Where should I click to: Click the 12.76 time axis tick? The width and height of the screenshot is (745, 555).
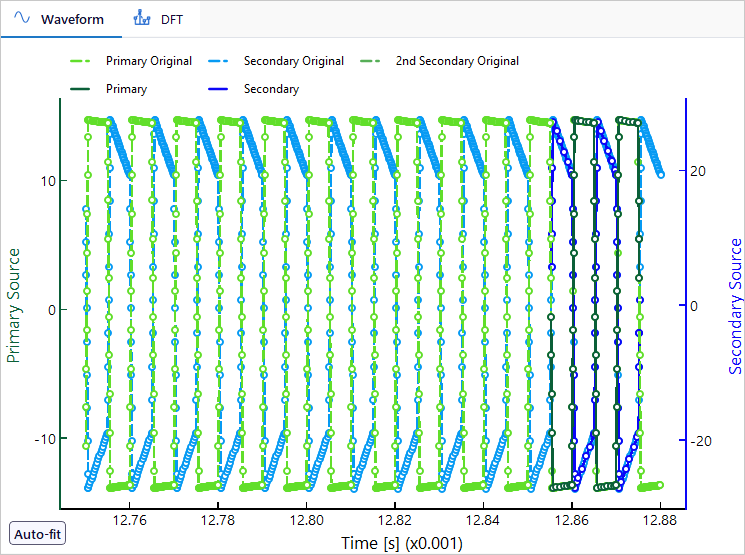[x=130, y=520]
